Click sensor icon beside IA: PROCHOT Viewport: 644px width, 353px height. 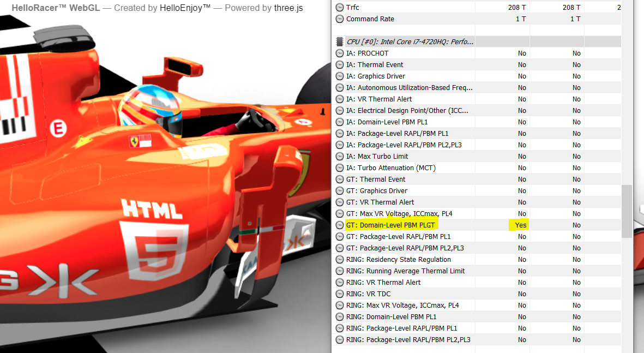pos(340,53)
